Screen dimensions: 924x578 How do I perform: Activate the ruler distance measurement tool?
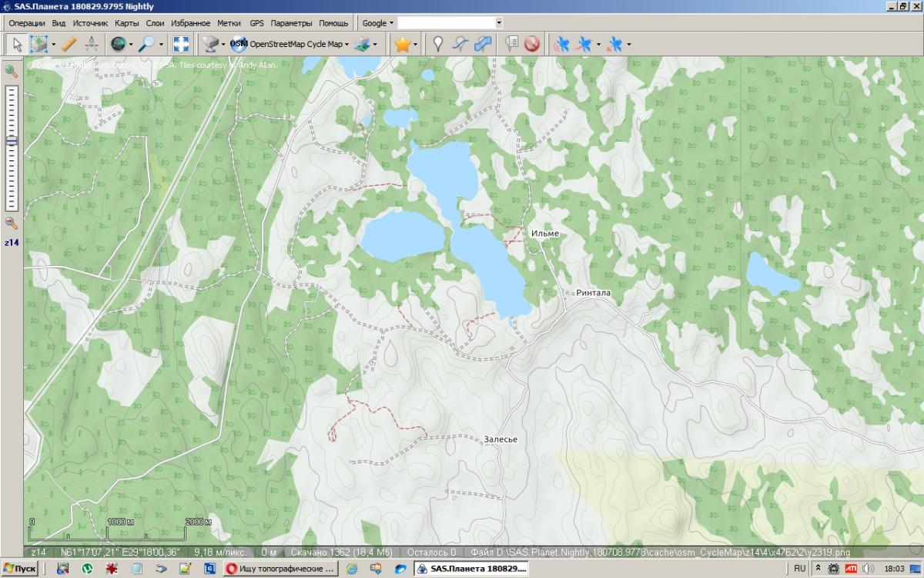(69, 45)
